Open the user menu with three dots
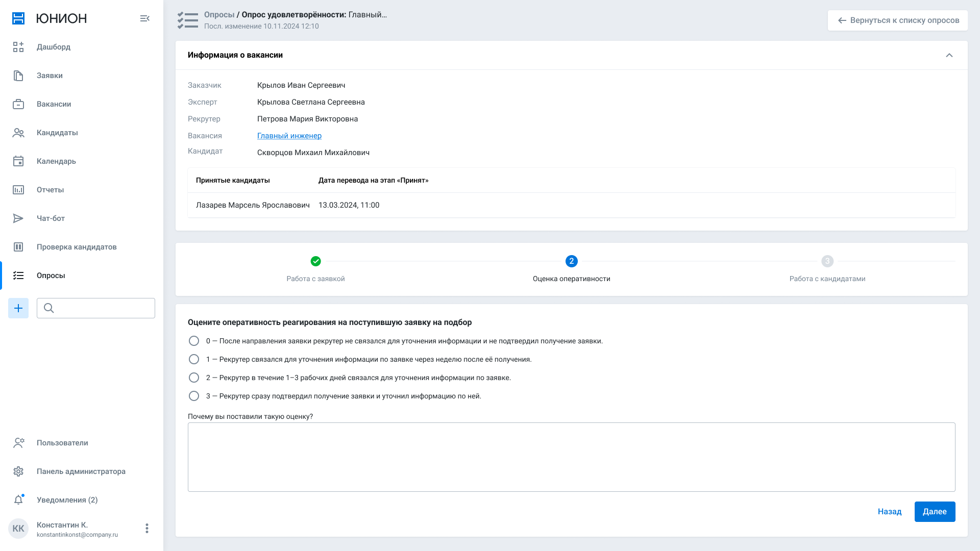980x551 pixels. pos(147,529)
